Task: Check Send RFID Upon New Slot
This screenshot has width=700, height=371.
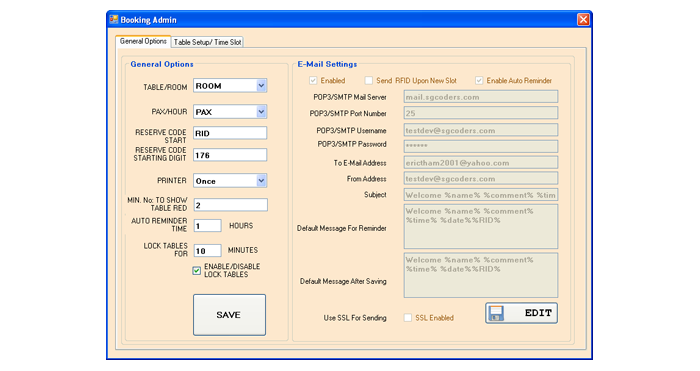Action: point(368,80)
